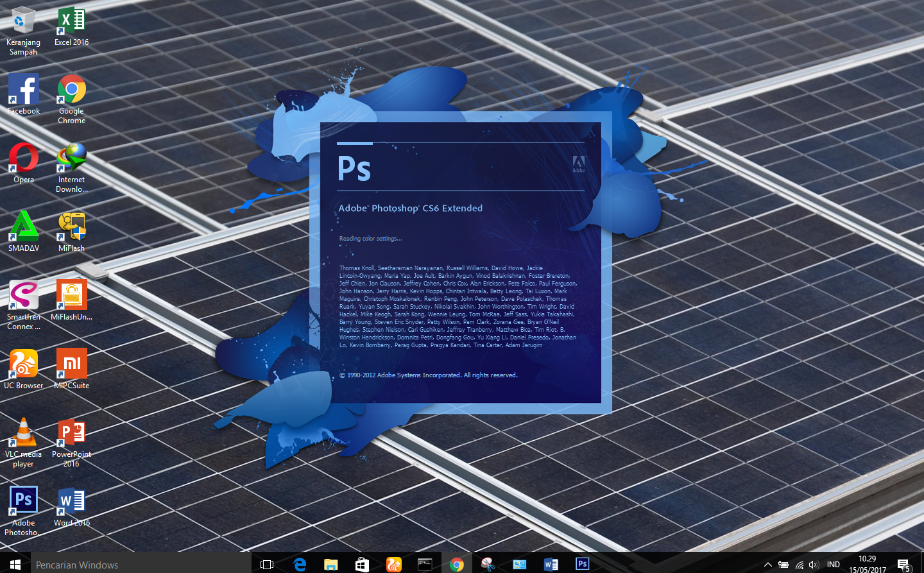Open Wi-Fi network tray icon

[799, 565]
